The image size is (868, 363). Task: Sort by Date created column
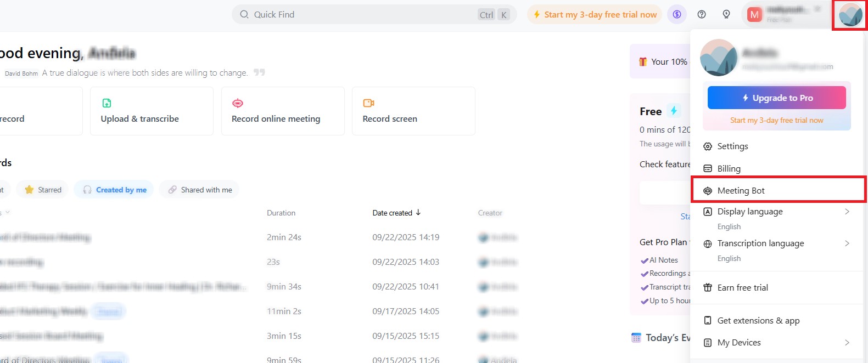tap(396, 213)
